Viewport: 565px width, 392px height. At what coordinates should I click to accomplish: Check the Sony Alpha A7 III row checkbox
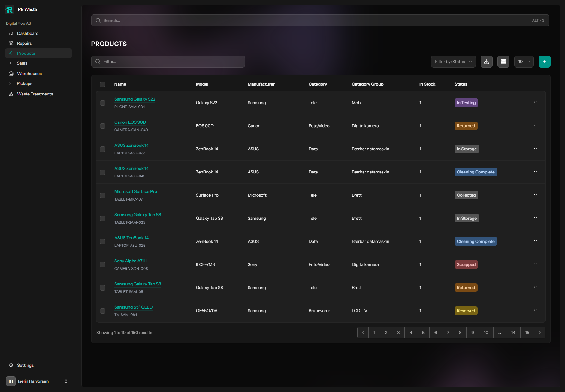103,265
